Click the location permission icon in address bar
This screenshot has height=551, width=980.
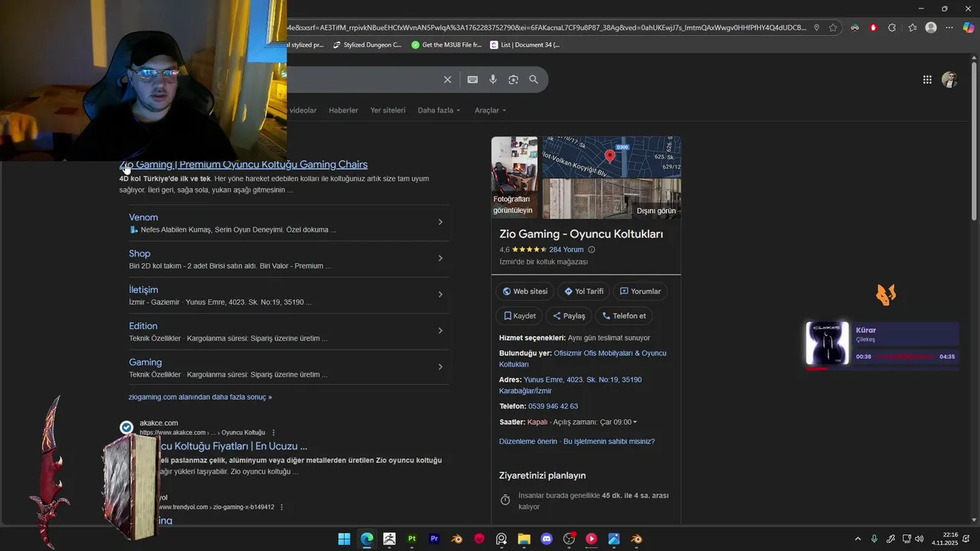point(816,28)
